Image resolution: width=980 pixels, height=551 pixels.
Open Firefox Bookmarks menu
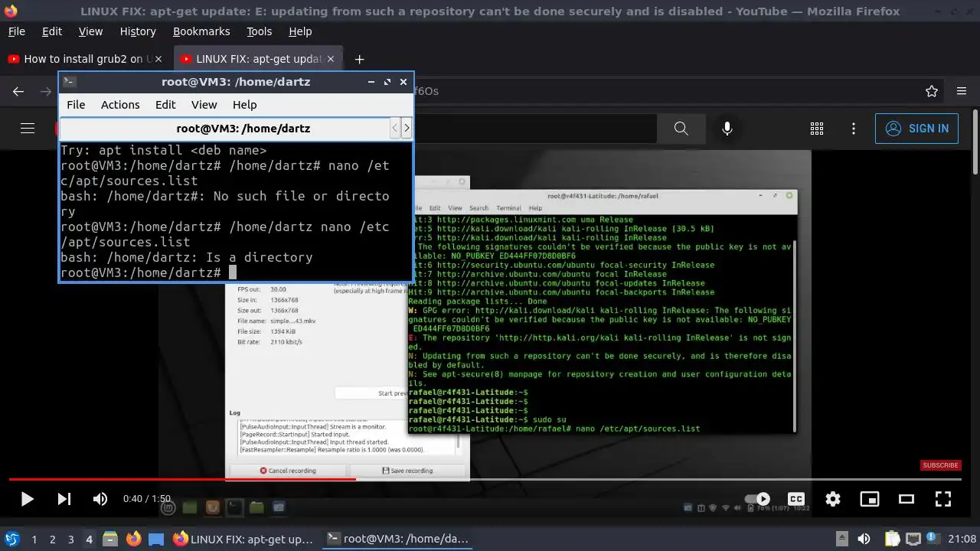click(x=201, y=31)
